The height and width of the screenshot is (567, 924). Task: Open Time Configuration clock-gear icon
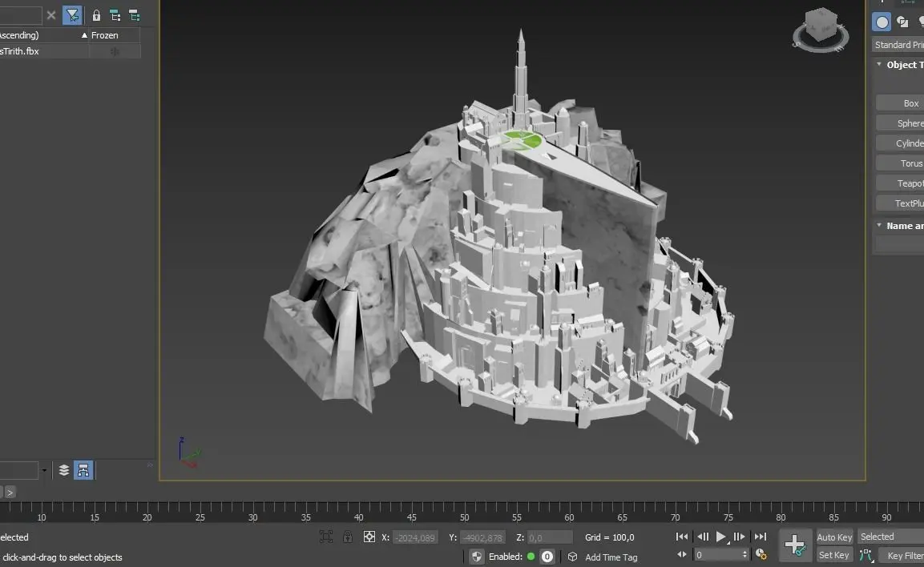761,555
